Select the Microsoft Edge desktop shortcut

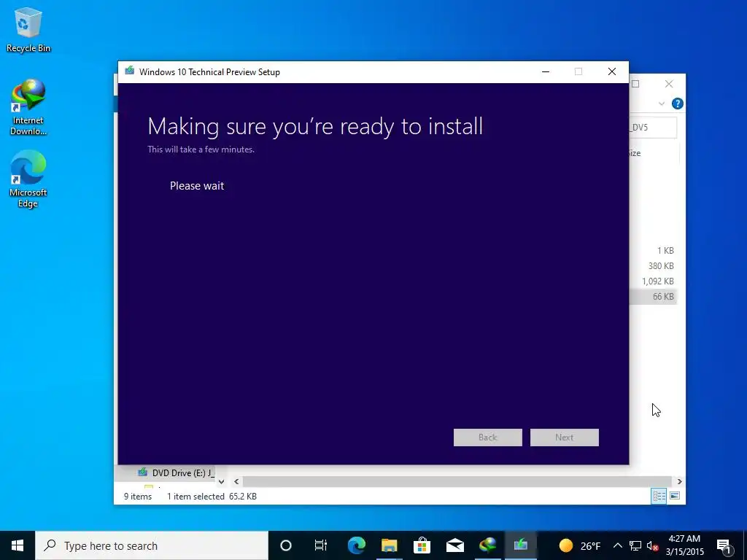click(28, 179)
